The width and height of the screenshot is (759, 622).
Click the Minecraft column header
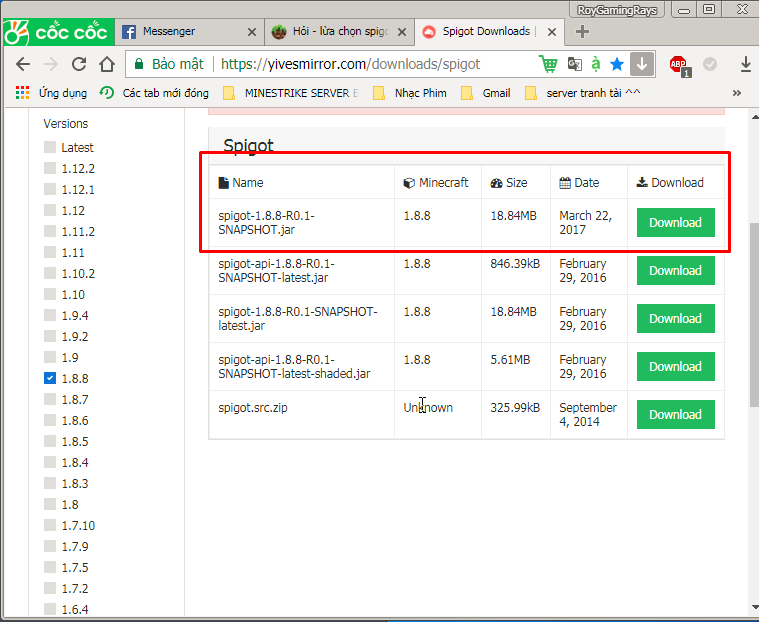pos(436,182)
